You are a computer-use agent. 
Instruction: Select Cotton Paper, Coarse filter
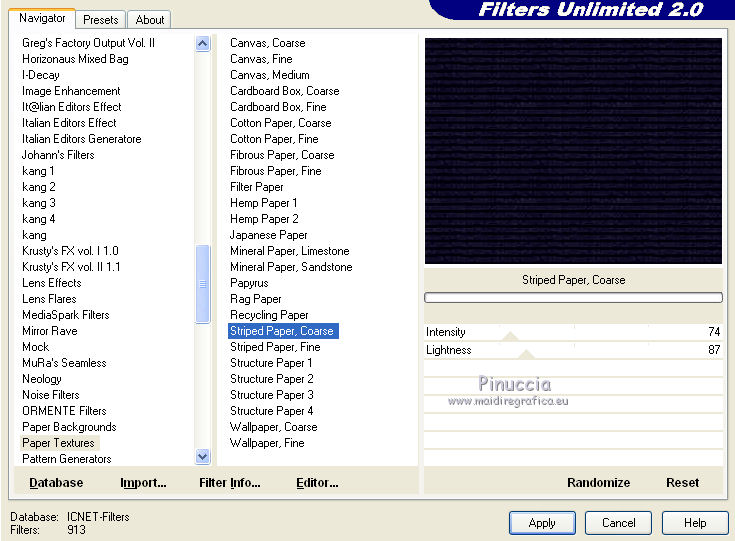tap(281, 123)
